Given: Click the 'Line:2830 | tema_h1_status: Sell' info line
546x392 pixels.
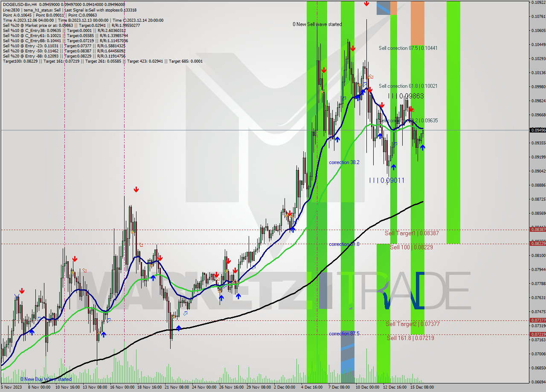Looking at the screenshot, I should (70, 10).
